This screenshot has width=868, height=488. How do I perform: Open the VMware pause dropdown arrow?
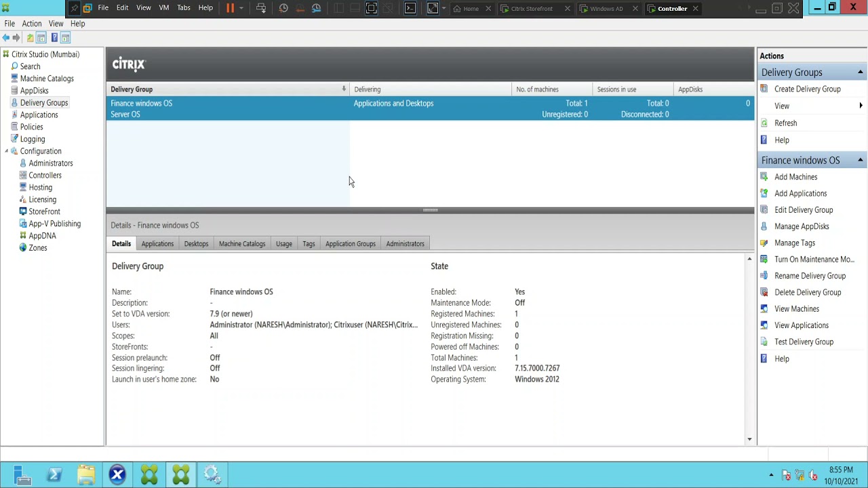[241, 8]
